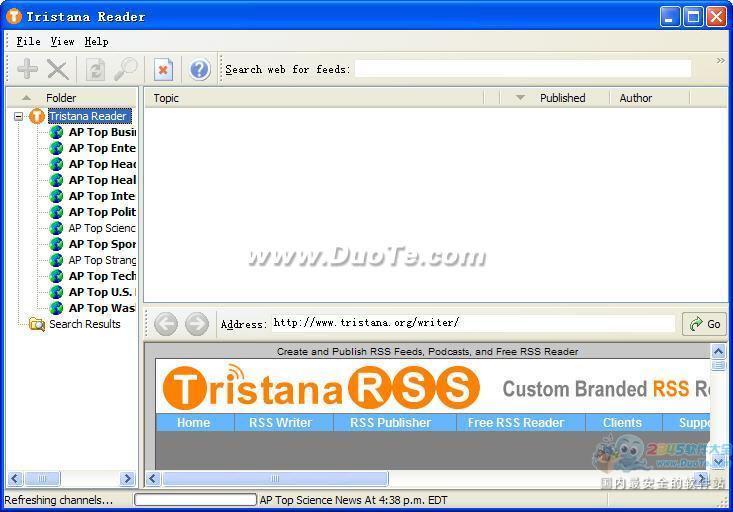Click the Add feed plus icon
Screen dimensions: 733x512
pos(27,69)
